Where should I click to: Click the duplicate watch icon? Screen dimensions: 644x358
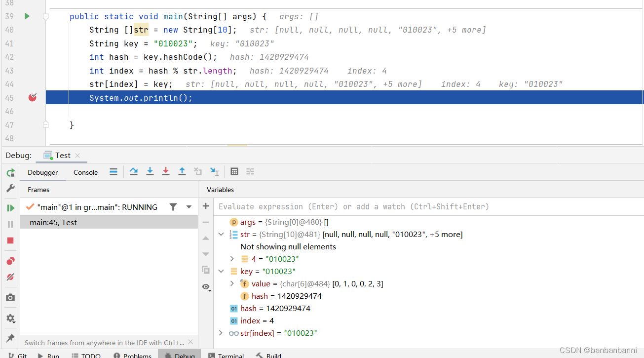click(206, 270)
